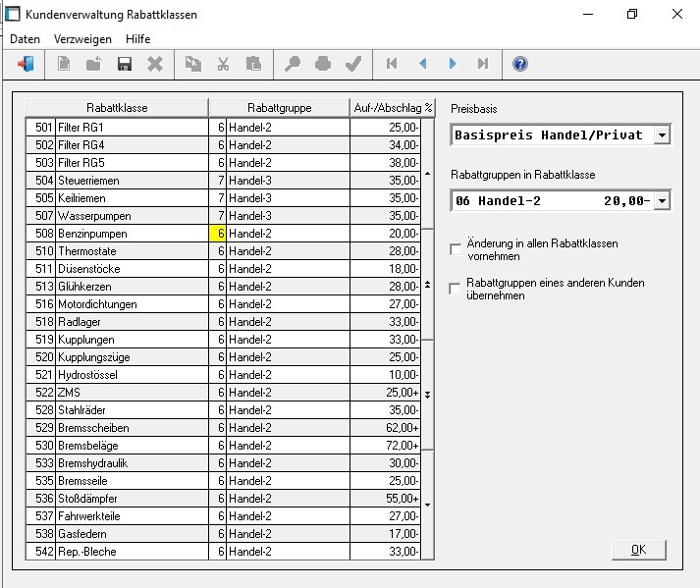This screenshot has height=588, width=700.
Task: Click the Gasfedern class cell
Action: click(132, 534)
